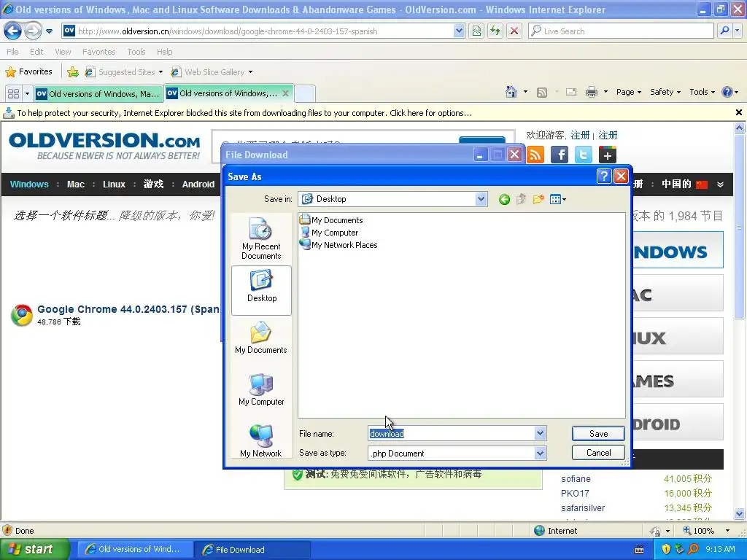
Task: Click the Save button
Action: pos(598,433)
